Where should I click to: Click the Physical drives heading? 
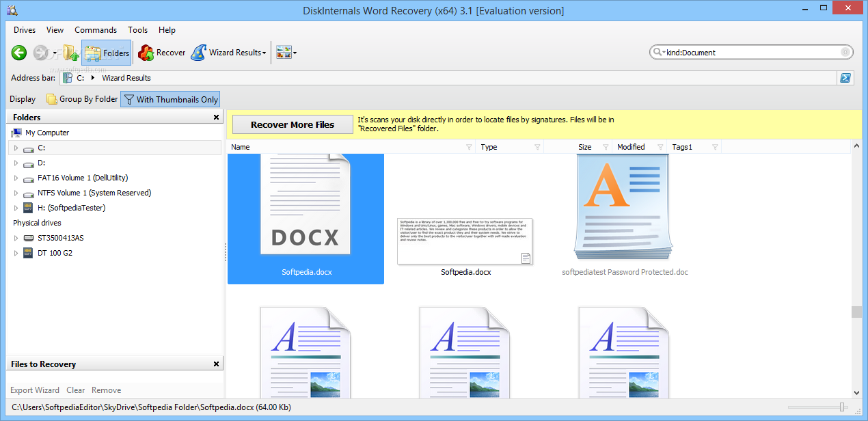(x=37, y=223)
